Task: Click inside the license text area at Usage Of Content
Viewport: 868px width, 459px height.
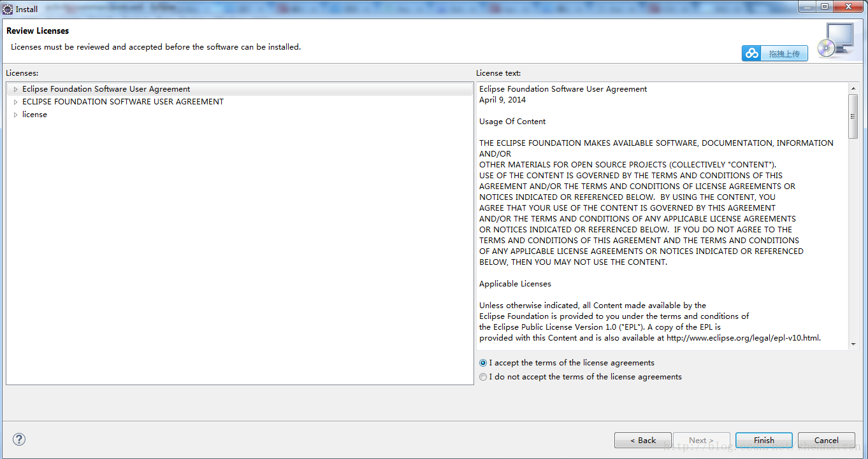Action: (512, 122)
